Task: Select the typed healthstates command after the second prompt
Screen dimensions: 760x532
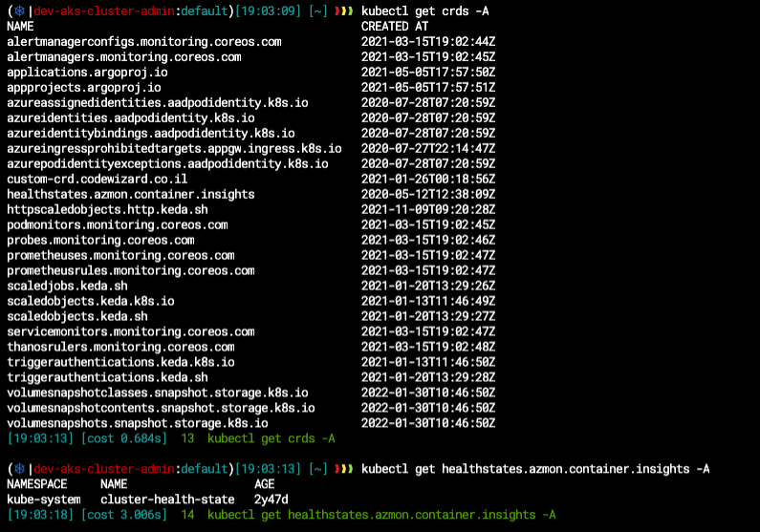Action: click(535, 469)
